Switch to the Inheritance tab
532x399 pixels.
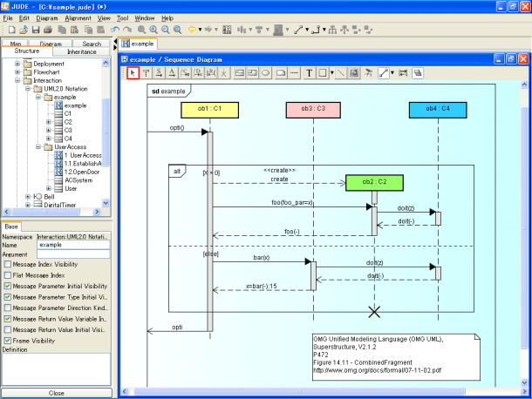pyautogui.click(x=81, y=51)
